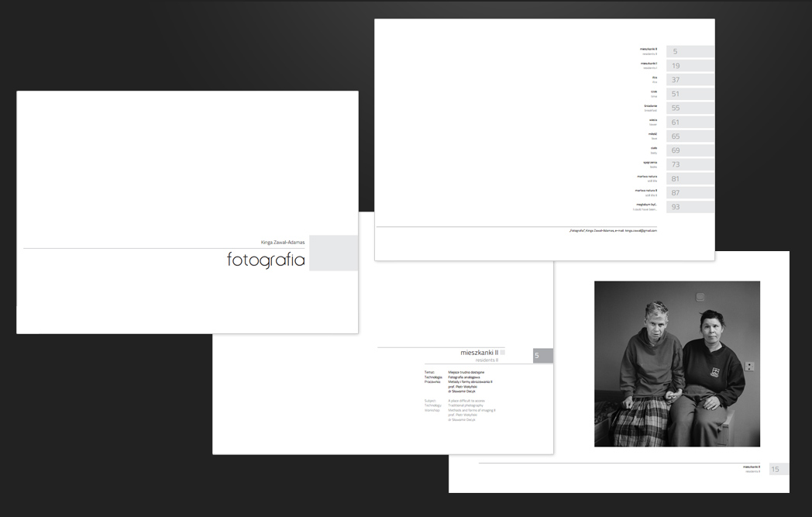Viewport: 812px width, 517px height.
Task: Click the grey square beside the "fotografia" title
Action: pyautogui.click(x=333, y=253)
